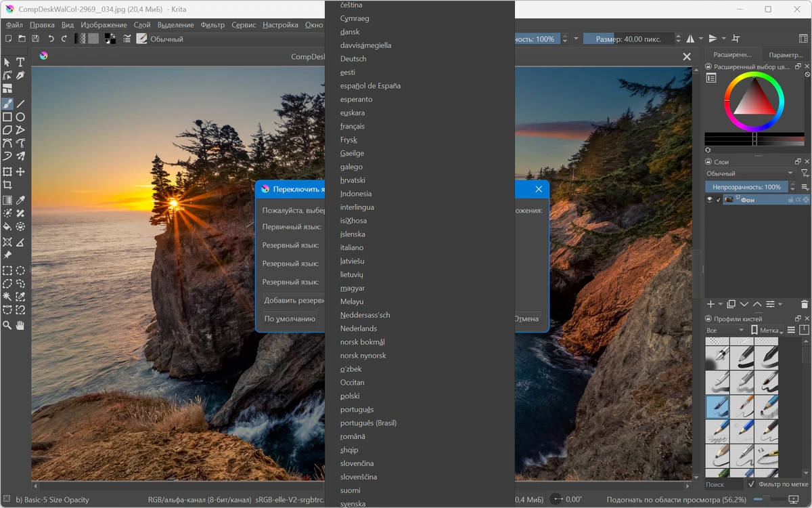The image size is (812, 508).
Task: Select the Crop tool
Action: (7, 185)
